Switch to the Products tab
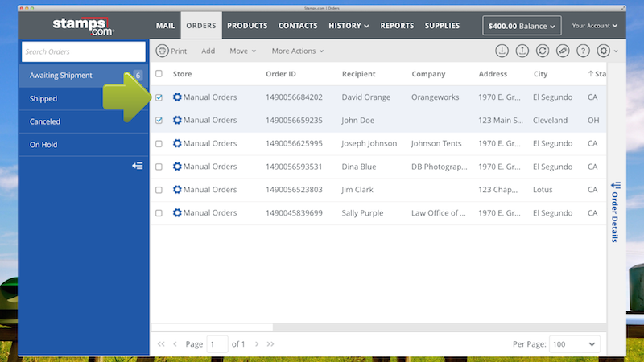644x362 pixels. click(x=247, y=26)
